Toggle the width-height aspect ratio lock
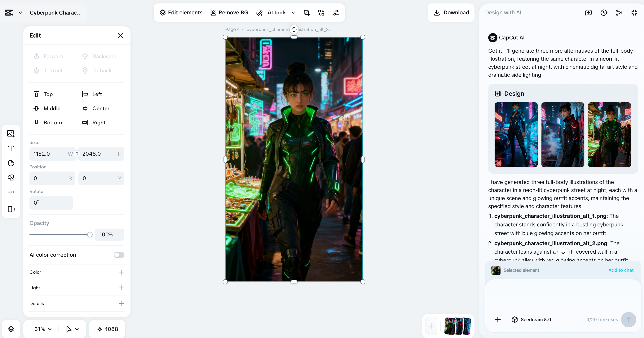644x338 pixels. click(77, 154)
